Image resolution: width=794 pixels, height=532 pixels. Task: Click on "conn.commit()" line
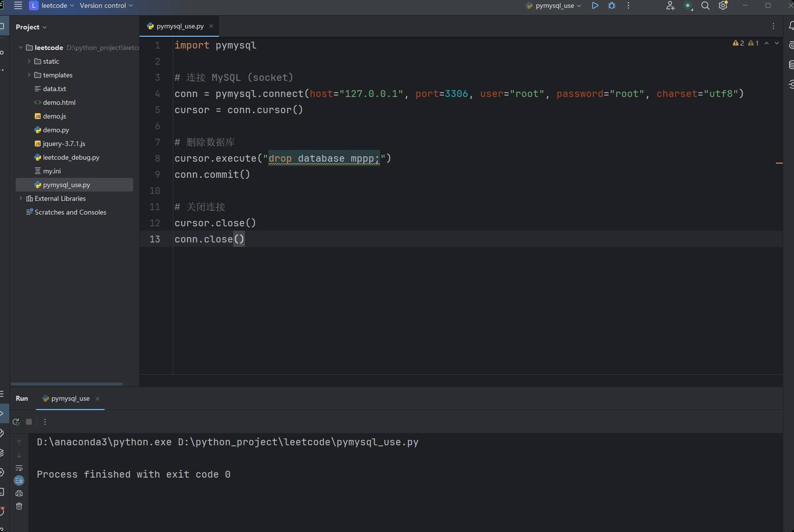point(212,174)
